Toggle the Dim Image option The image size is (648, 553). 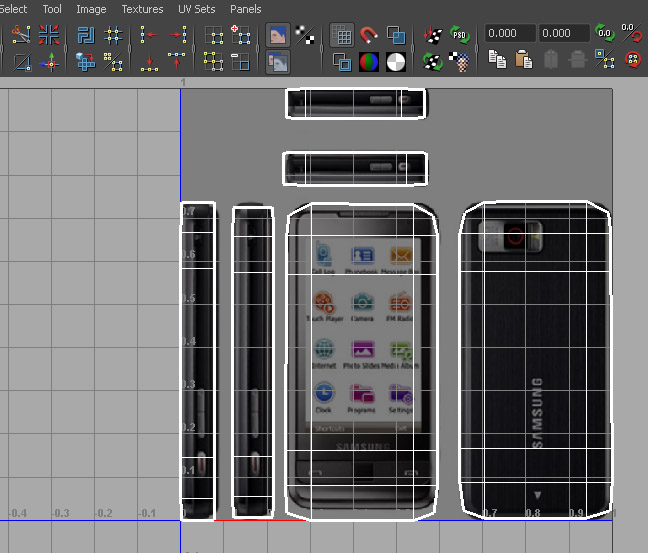click(278, 62)
